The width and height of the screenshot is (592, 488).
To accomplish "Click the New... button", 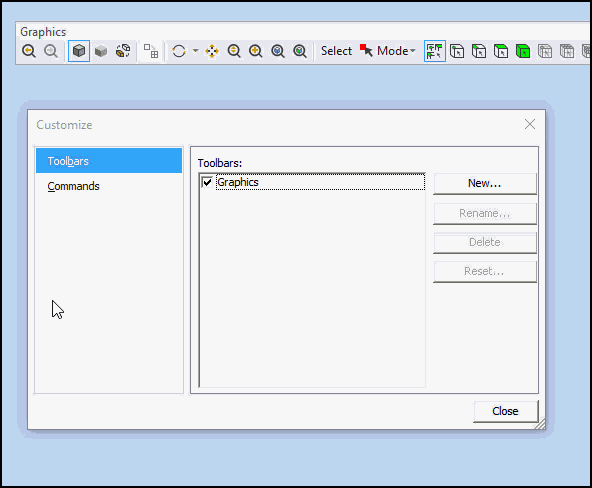I will pyautogui.click(x=485, y=183).
